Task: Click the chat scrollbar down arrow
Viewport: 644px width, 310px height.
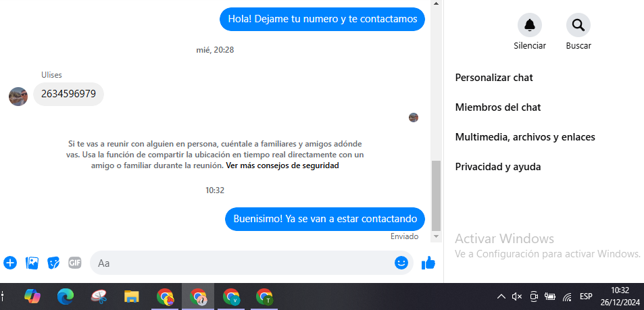Action: (x=436, y=236)
